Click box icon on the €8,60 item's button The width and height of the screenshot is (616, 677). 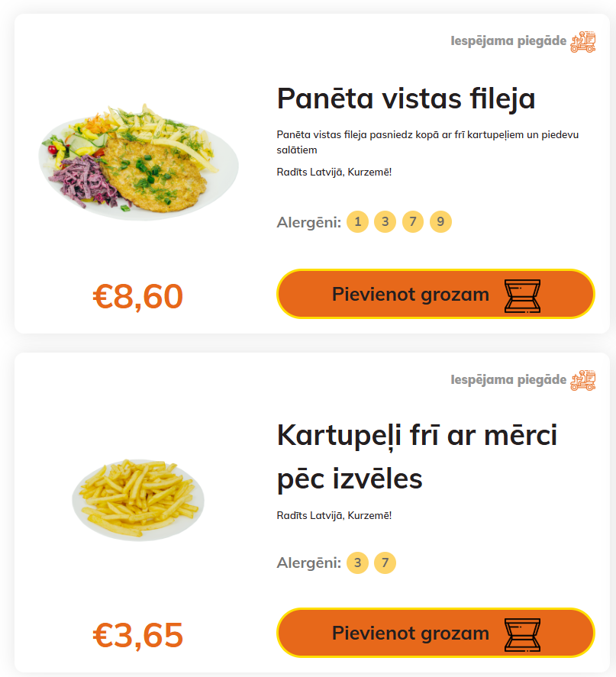tap(522, 295)
